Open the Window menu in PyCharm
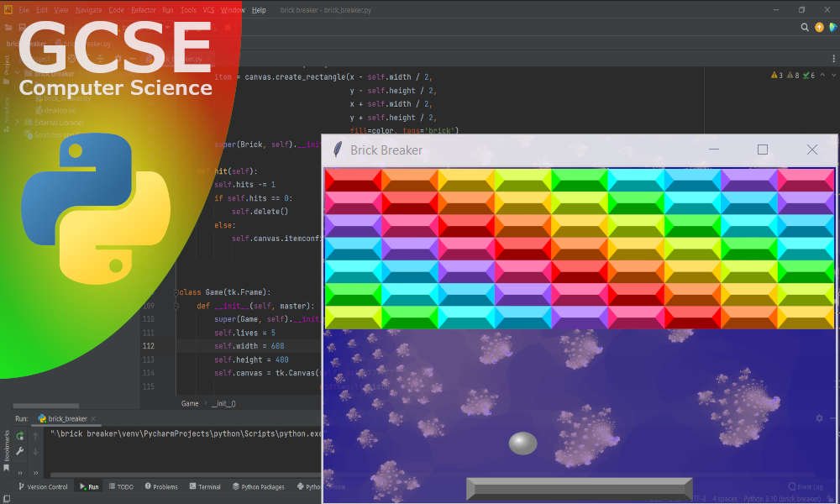The height and width of the screenshot is (504, 840). [233, 9]
